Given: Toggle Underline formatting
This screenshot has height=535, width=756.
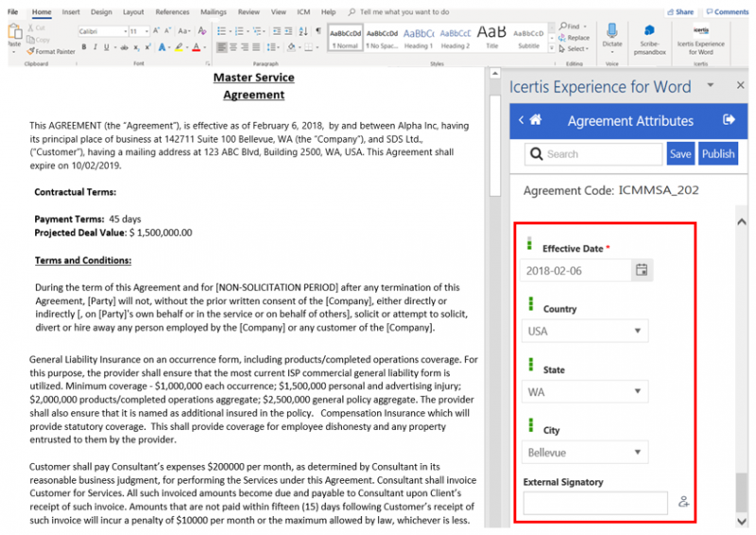Looking at the screenshot, I should (106, 47).
